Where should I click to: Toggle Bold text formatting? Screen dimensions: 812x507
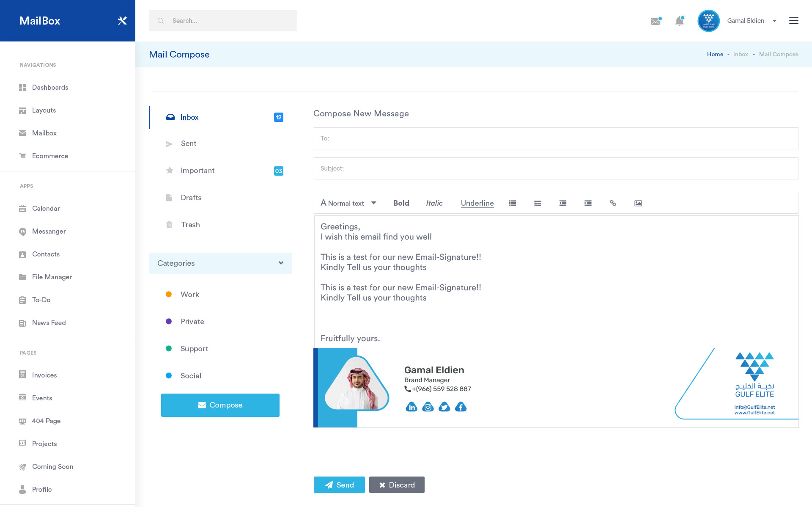[x=401, y=203]
